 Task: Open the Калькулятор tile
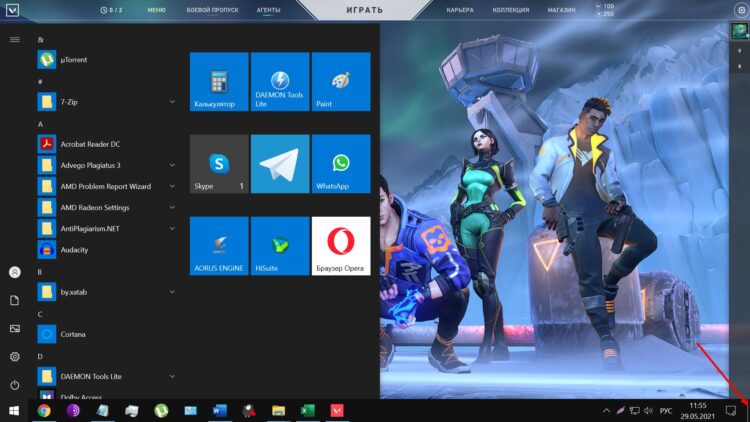point(218,82)
